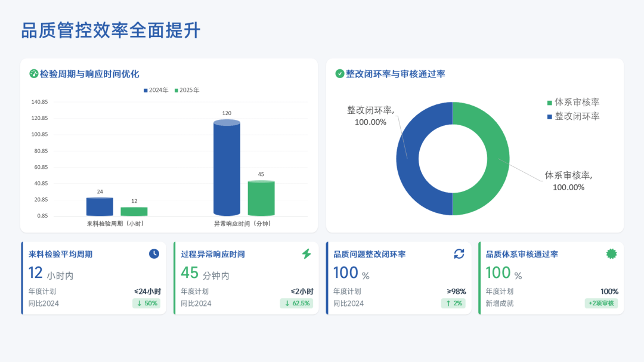This screenshot has width=644, height=362.
Task: Select the blue 2024年 legend swatch
Action: point(145,91)
